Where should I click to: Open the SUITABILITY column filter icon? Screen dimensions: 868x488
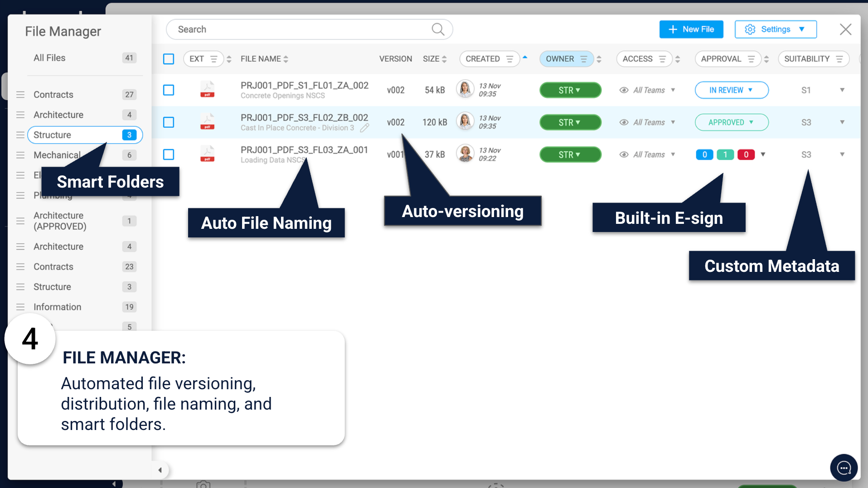coord(839,59)
